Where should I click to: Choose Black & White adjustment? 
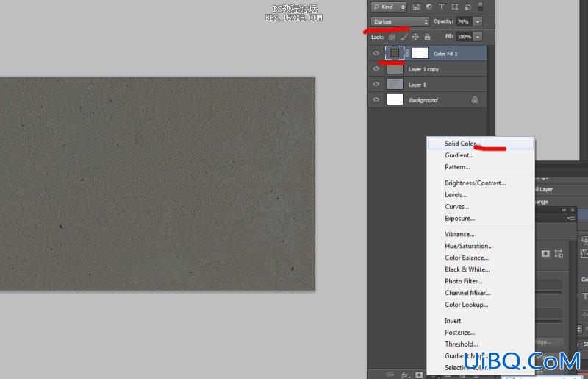click(481, 269)
